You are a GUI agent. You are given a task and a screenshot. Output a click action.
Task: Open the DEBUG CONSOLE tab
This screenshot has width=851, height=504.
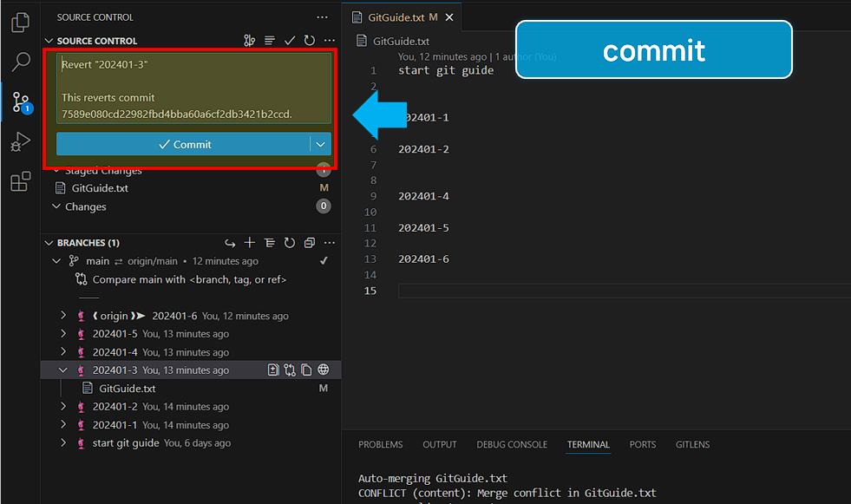[511, 444]
